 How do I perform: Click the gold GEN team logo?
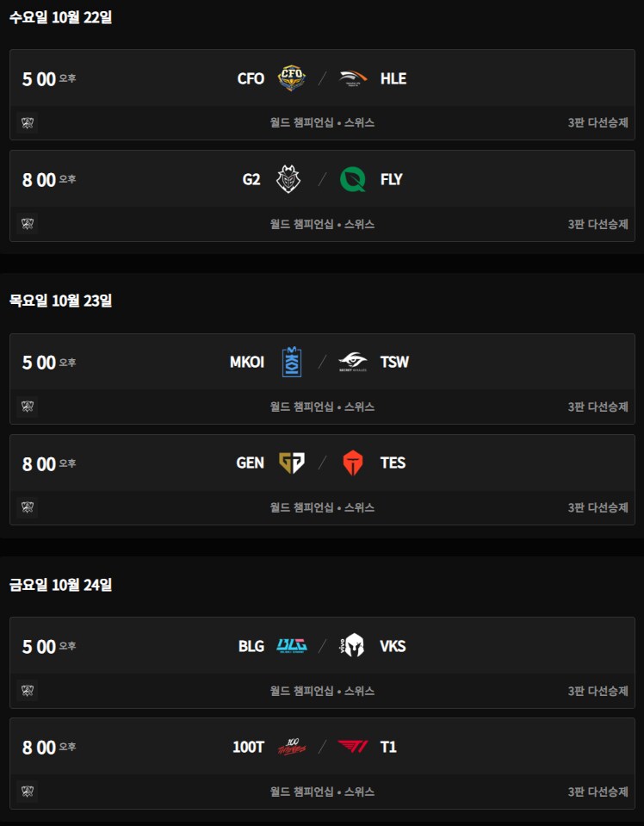coord(291,463)
